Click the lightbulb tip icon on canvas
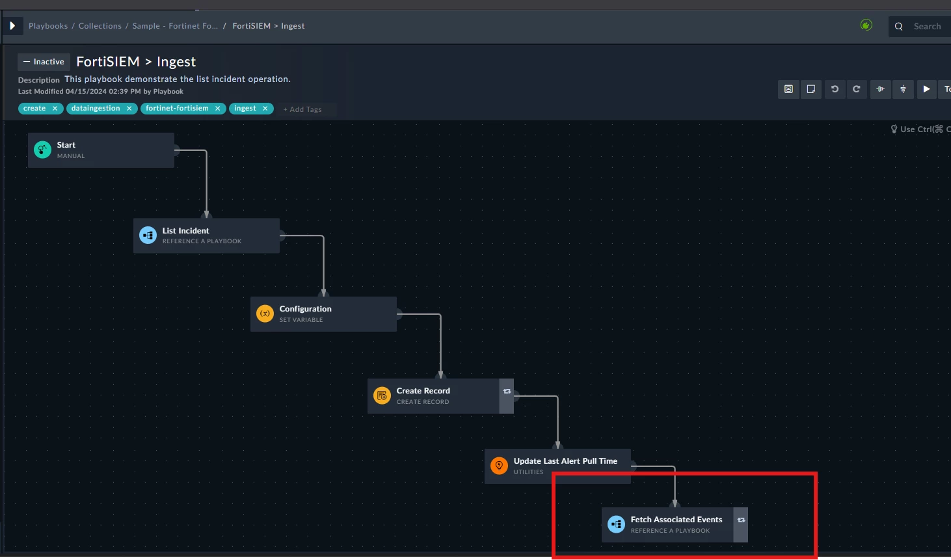This screenshot has width=951, height=560. pos(894,129)
